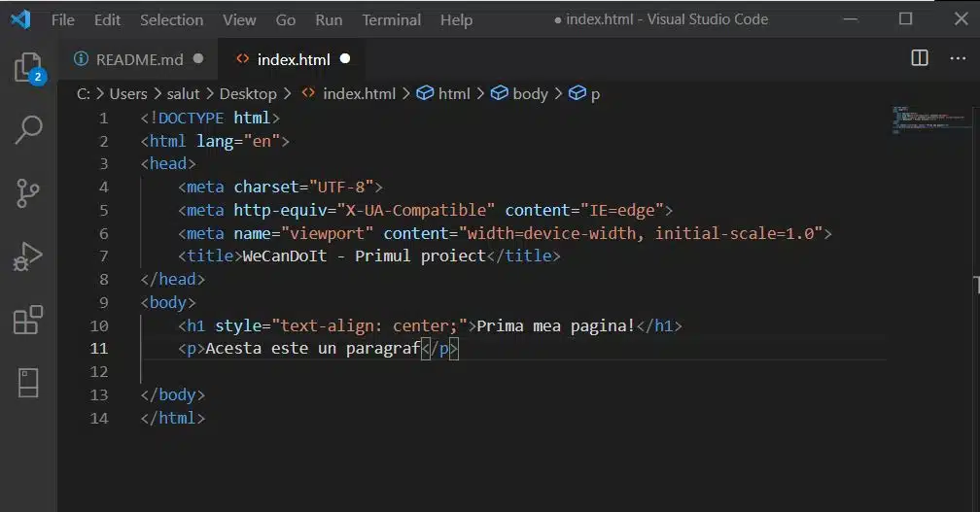Click the info icon on README.md tab
Image resolution: width=980 pixels, height=512 pixels.
point(82,58)
